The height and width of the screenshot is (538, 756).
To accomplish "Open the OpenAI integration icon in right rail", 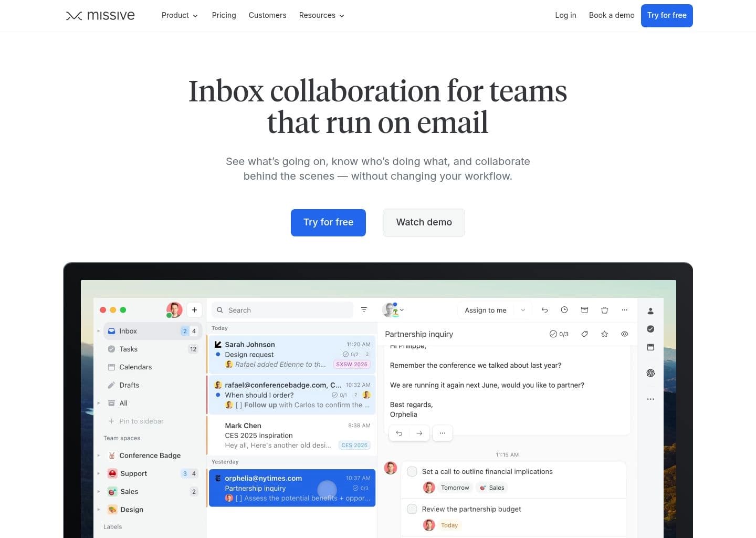I will click(x=650, y=373).
